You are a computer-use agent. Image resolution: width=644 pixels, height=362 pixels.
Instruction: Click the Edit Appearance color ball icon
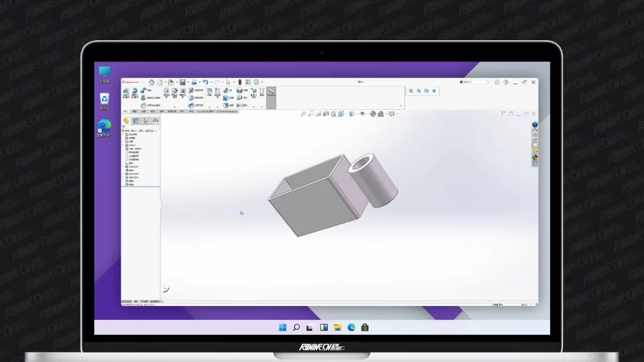click(373, 114)
